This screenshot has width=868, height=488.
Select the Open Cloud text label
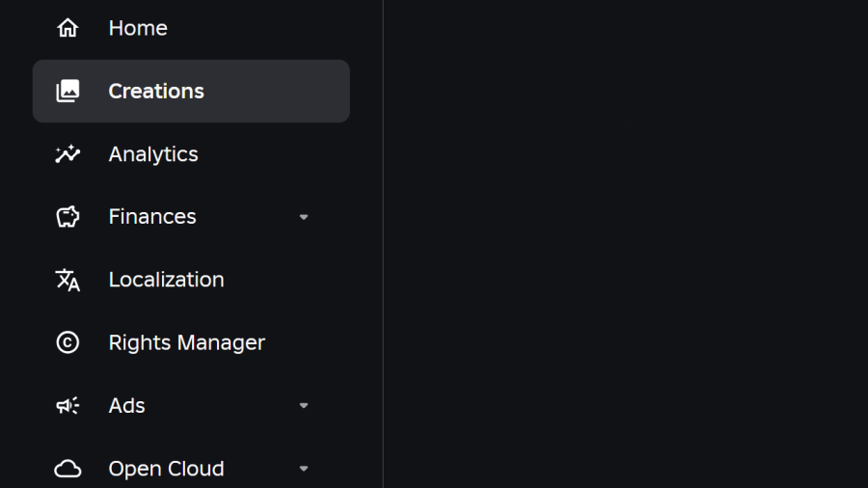click(166, 469)
